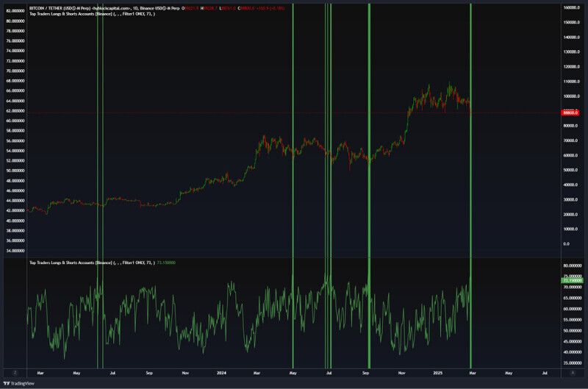Click the 34.000000 label on left scale

point(14,251)
